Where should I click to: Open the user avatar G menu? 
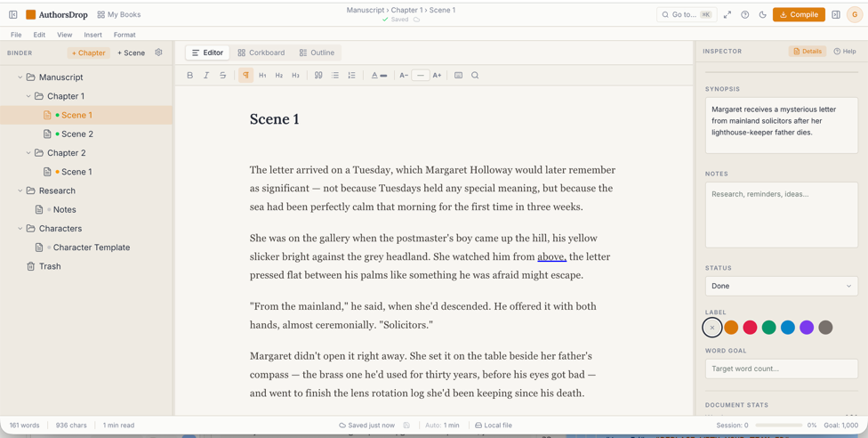tap(854, 14)
